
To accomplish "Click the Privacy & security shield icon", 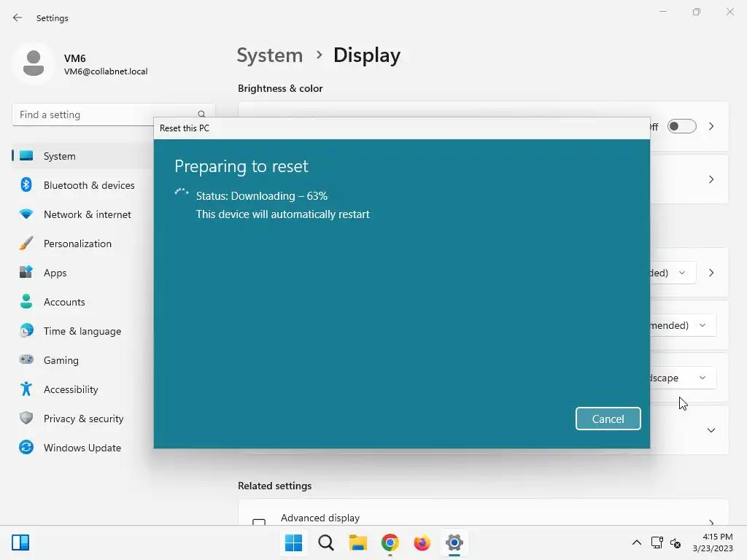I will [x=26, y=418].
